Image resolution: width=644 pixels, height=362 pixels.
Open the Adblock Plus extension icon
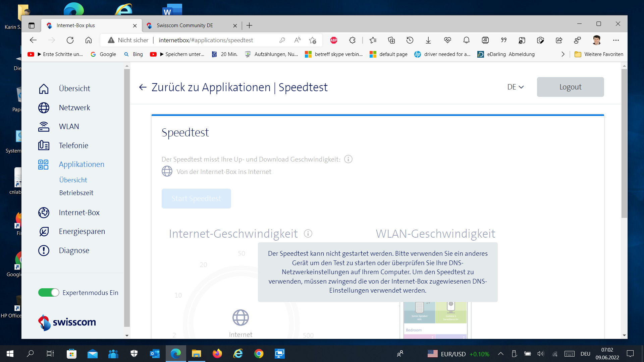(x=333, y=40)
